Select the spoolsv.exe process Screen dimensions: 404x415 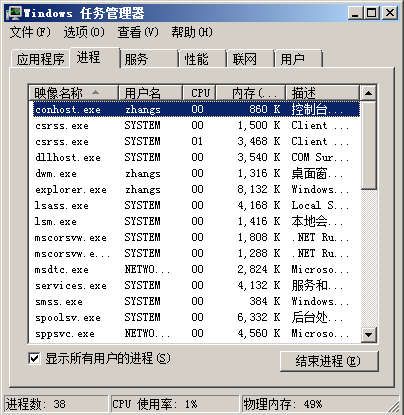point(197,317)
